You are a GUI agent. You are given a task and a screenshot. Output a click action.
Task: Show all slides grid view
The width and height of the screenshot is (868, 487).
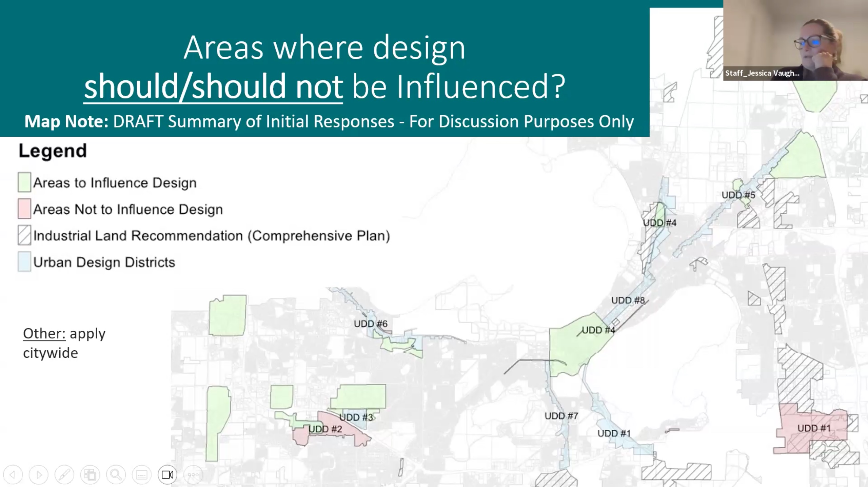click(x=90, y=474)
